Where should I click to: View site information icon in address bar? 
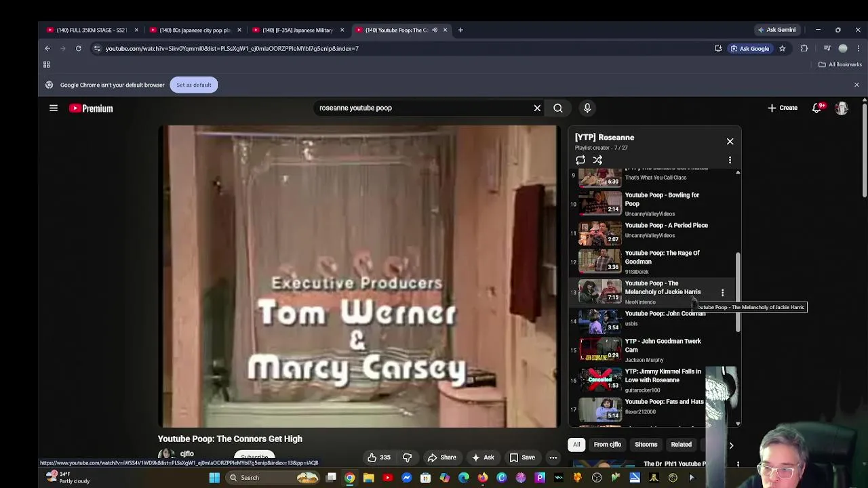pyautogui.click(x=97, y=48)
